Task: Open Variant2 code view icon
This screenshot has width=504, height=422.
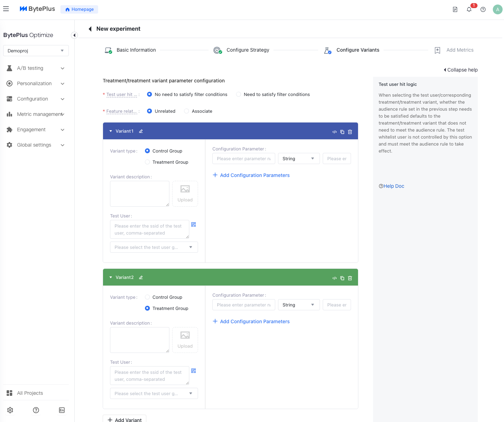Action: pyautogui.click(x=335, y=278)
